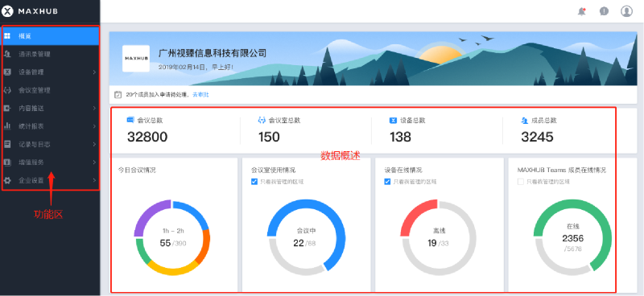Click the 设备在线情况 card title

(403, 170)
